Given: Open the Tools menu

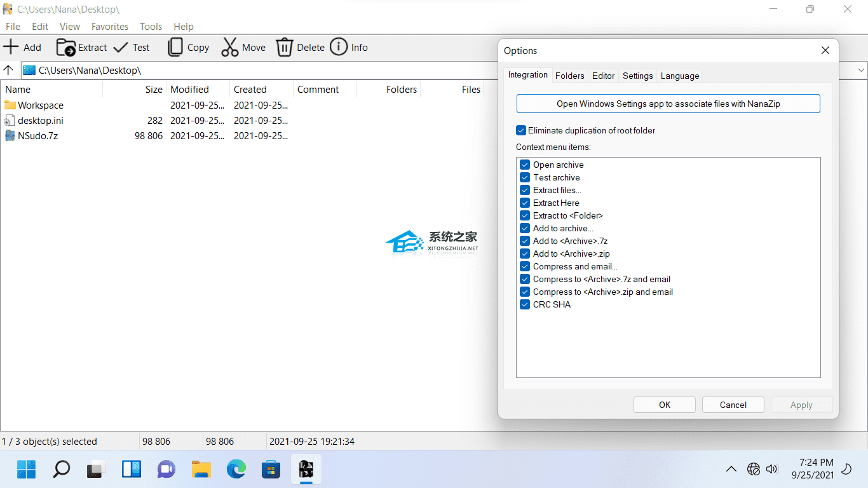Looking at the screenshot, I should [x=151, y=27].
